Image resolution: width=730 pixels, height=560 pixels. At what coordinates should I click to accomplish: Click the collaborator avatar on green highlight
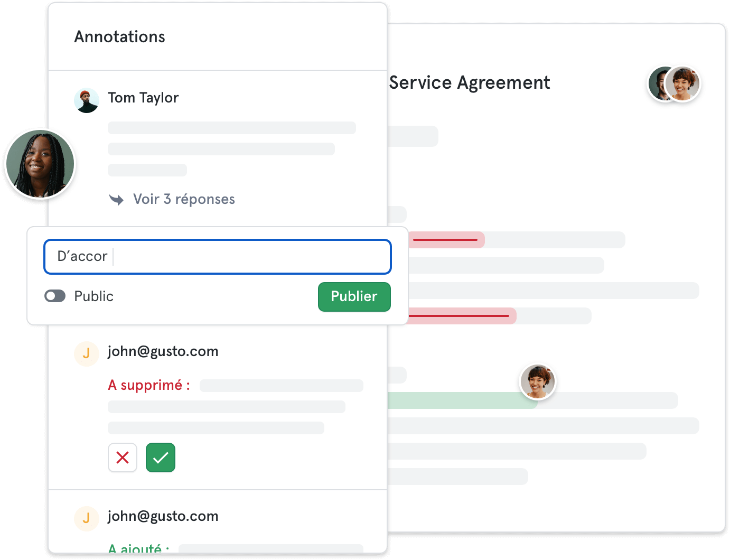point(538,381)
